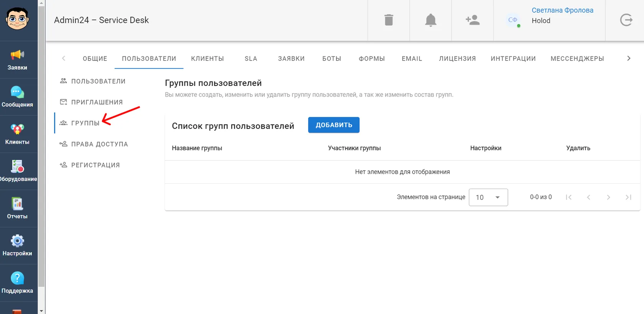Select the ГРУППЫ submenu item
The height and width of the screenshot is (314, 644).
click(x=80, y=123)
